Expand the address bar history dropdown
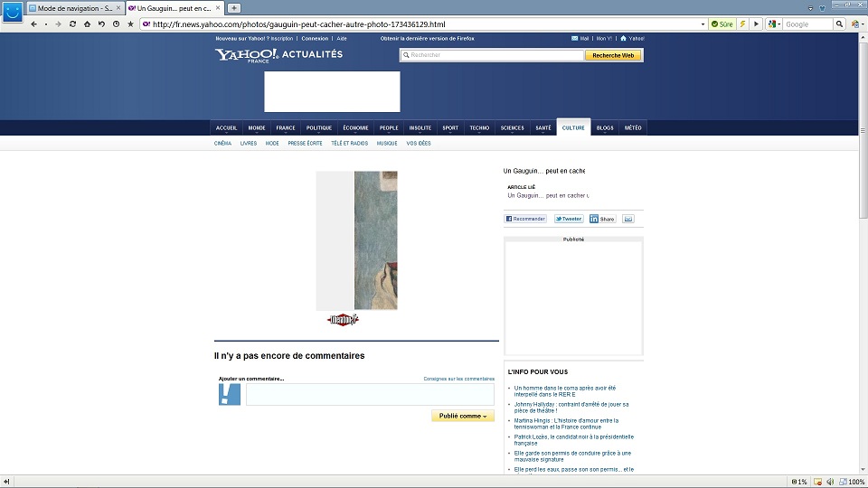 coord(703,24)
